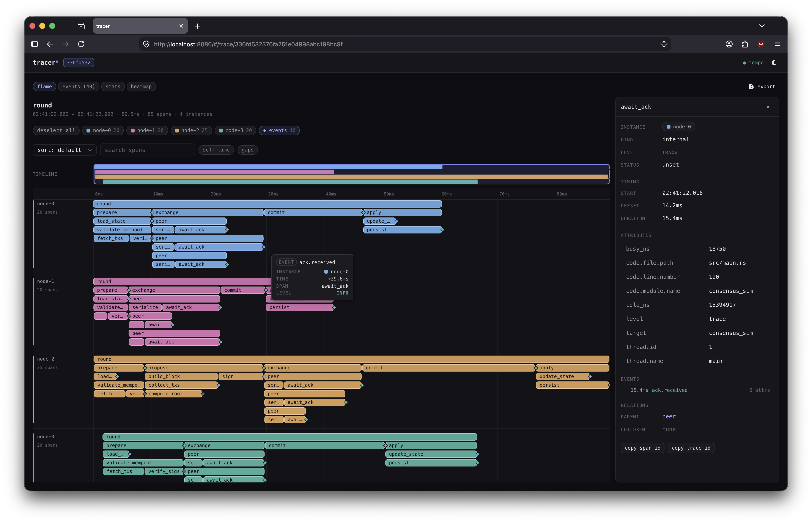Click the node-2 row label
Screen dimensions: 812x523
click(x=46, y=359)
